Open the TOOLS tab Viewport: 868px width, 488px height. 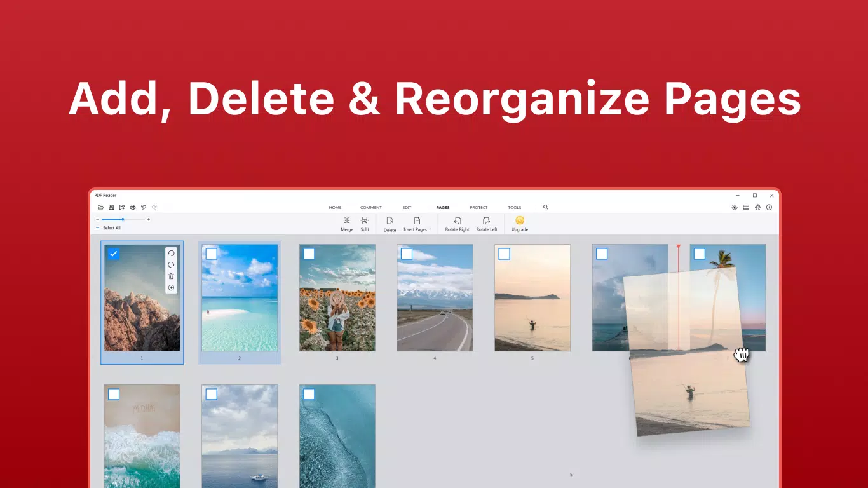click(515, 208)
